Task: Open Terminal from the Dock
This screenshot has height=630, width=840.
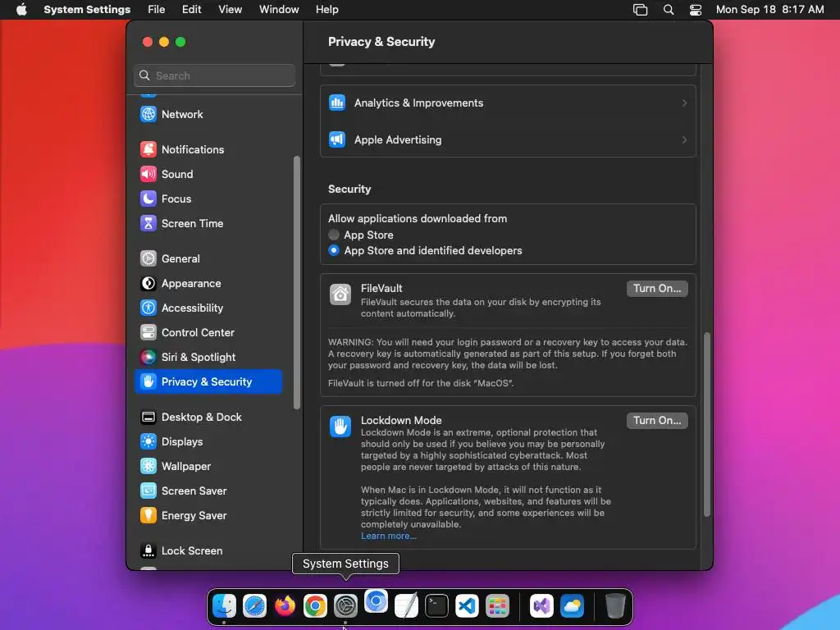Action: [436, 606]
